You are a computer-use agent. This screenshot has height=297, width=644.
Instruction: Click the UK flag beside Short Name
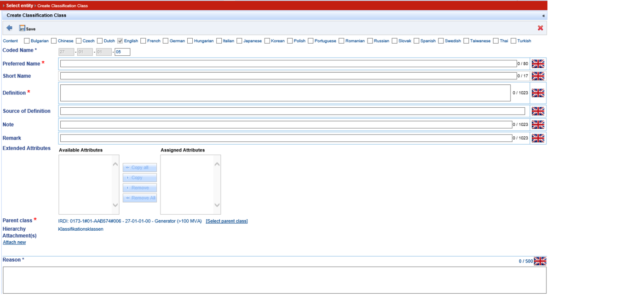tap(538, 76)
